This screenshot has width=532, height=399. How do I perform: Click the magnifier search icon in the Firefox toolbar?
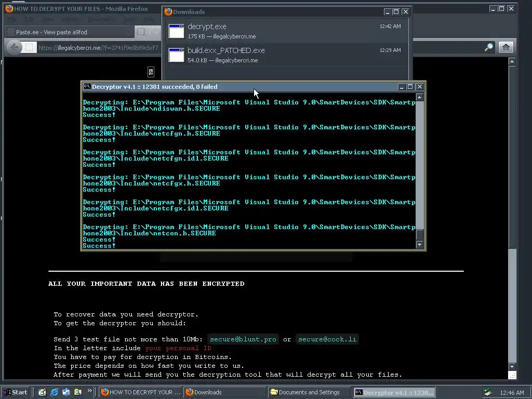tap(488, 47)
